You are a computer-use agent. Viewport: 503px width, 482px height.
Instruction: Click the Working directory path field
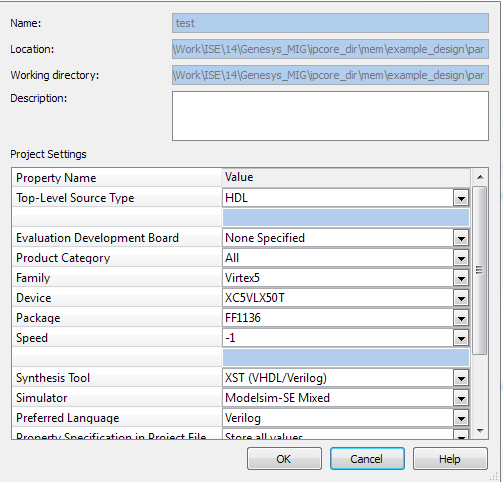tap(330, 75)
